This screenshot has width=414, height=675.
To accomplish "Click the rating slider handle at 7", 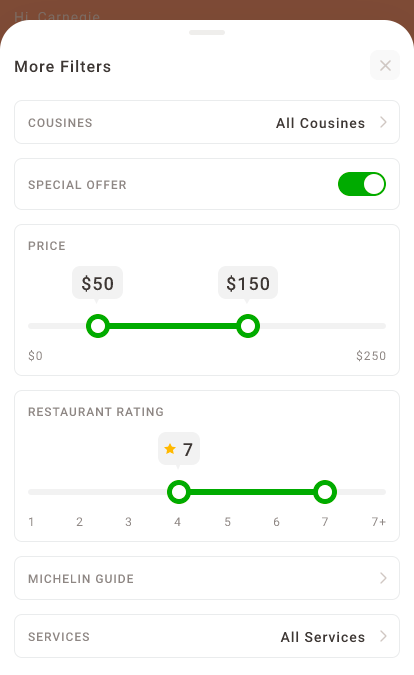I will point(325,492).
